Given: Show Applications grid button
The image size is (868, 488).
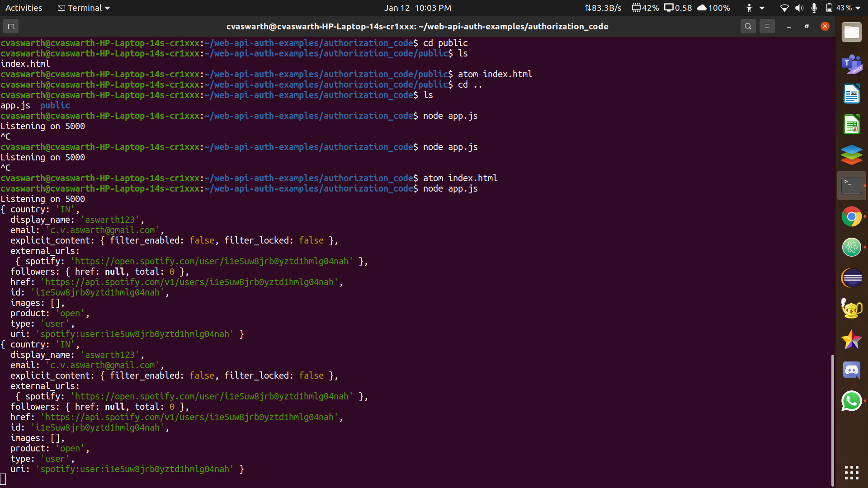Looking at the screenshot, I should click(x=852, y=473).
